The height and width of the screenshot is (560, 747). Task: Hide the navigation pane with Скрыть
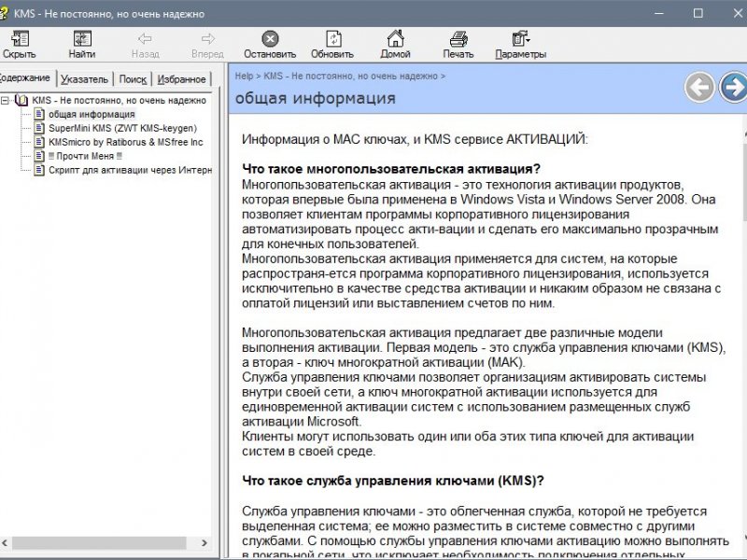pyautogui.click(x=19, y=44)
